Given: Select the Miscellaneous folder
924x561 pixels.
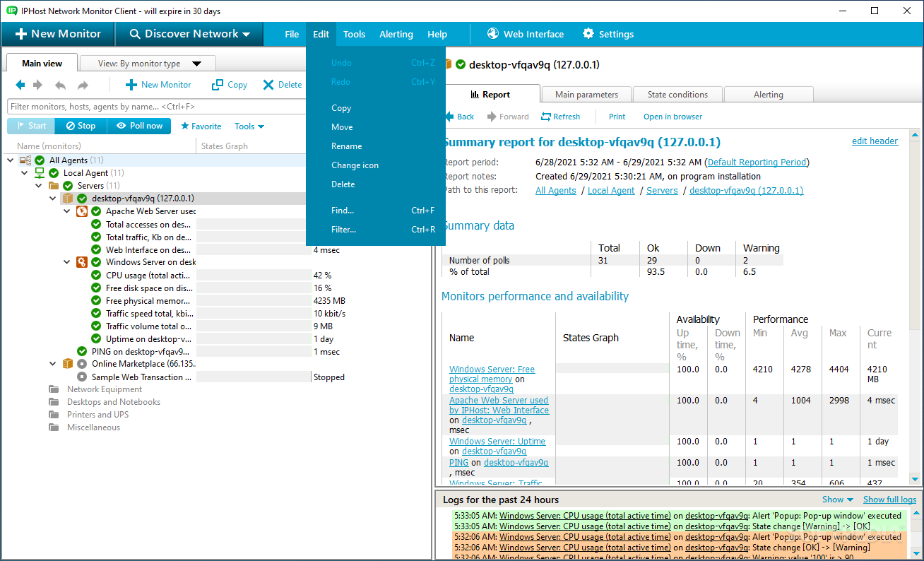Looking at the screenshot, I should pos(93,427).
